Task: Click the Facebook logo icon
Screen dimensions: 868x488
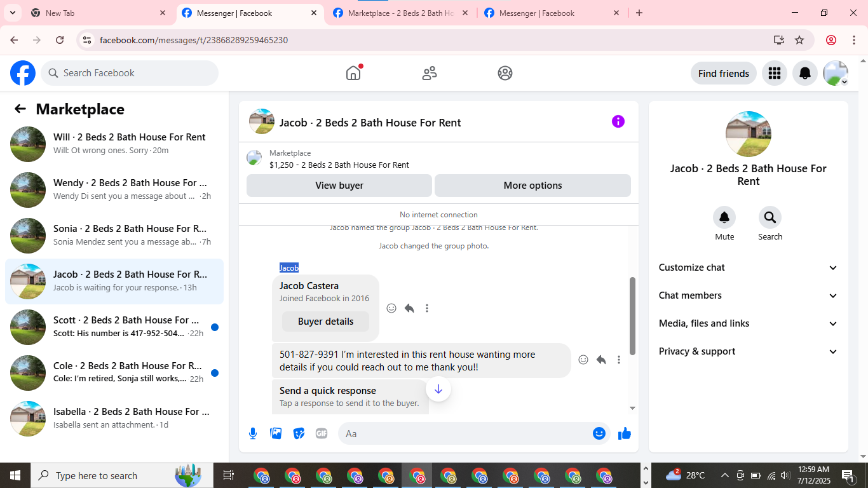Action: tap(23, 73)
